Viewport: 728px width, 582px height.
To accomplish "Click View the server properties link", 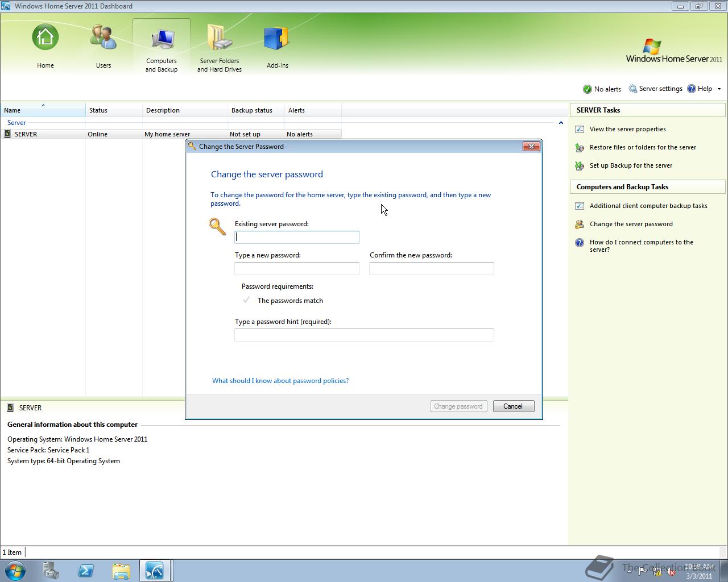I will pos(627,129).
